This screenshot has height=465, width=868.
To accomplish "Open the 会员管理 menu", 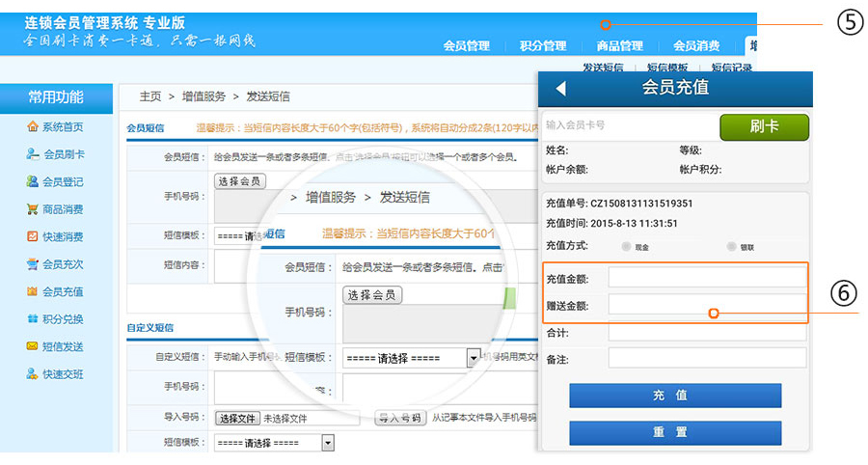I will pos(467,46).
